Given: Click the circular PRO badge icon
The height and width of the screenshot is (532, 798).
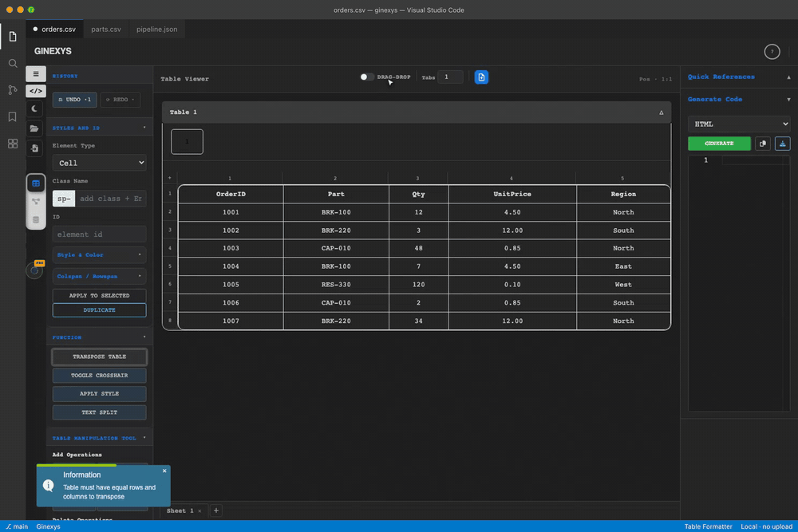Looking at the screenshot, I should pyautogui.click(x=35, y=270).
